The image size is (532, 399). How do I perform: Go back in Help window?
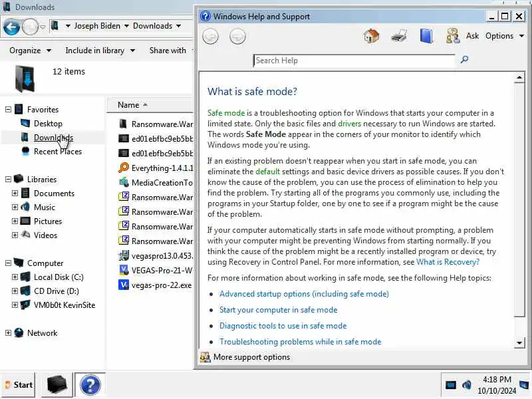[x=210, y=37]
